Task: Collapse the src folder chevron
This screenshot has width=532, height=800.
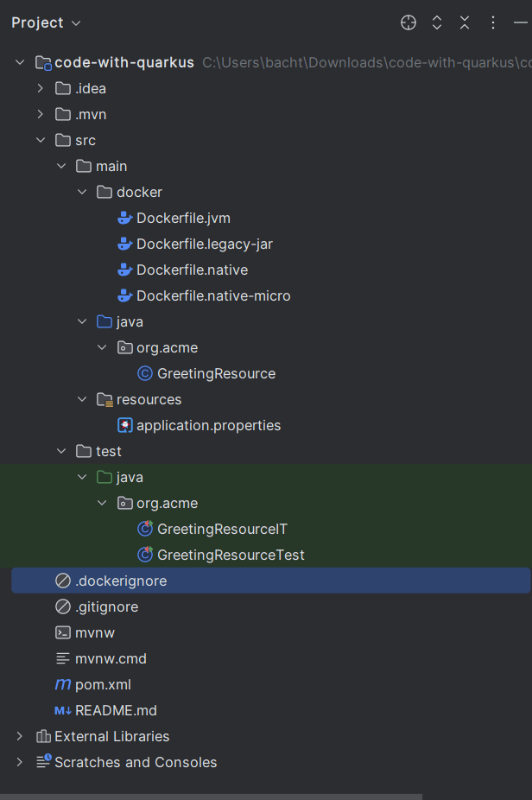Action: click(x=41, y=140)
